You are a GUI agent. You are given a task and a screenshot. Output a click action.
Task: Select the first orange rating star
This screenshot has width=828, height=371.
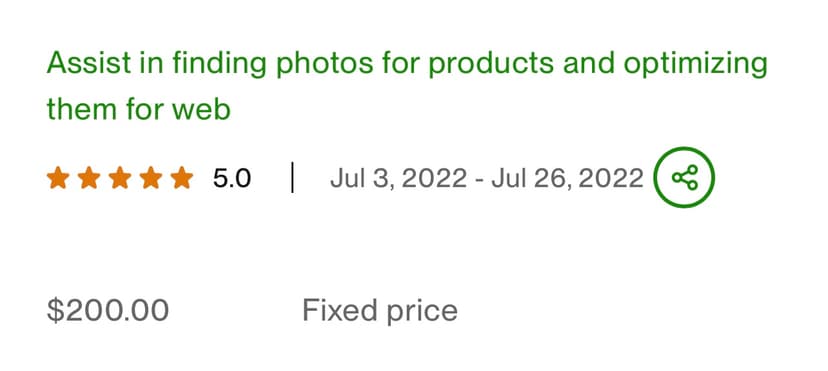click(58, 178)
